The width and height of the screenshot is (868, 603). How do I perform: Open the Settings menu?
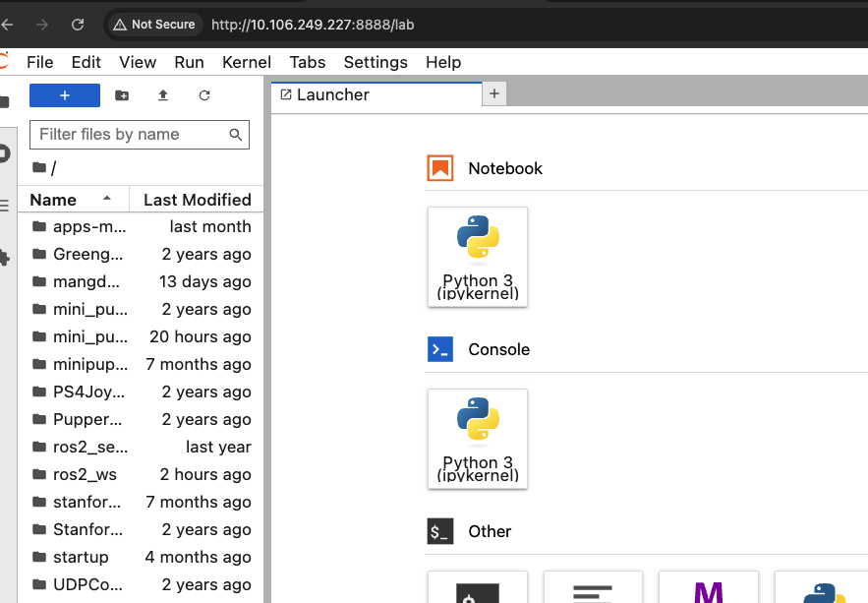(376, 62)
